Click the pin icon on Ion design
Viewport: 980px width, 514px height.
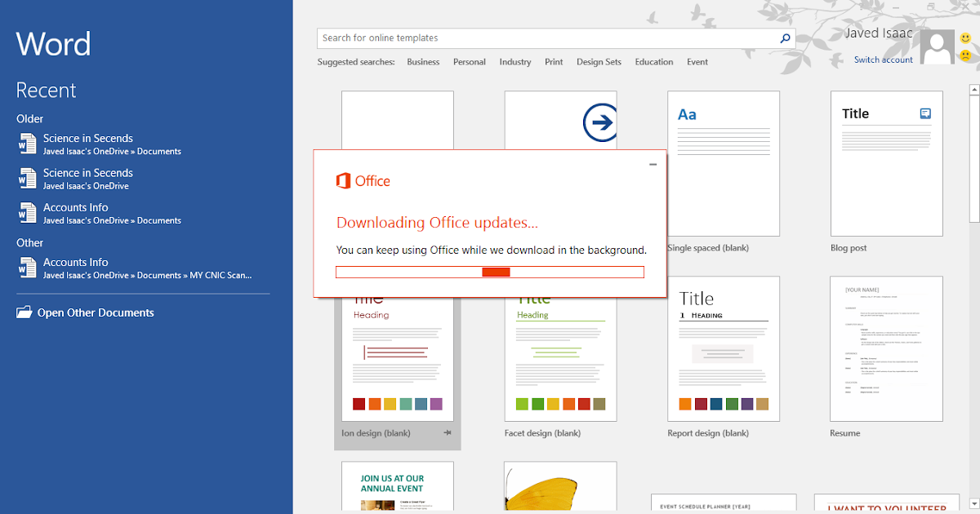[x=448, y=433]
